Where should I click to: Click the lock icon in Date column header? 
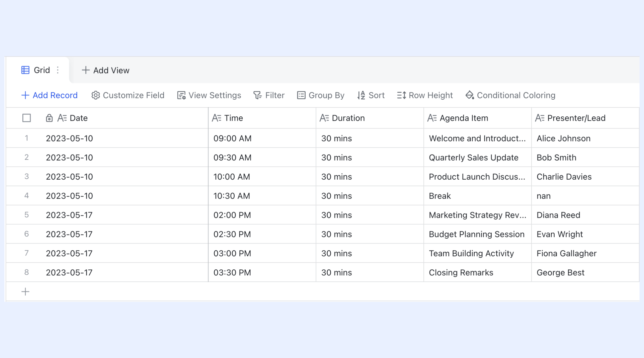click(49, 118)
